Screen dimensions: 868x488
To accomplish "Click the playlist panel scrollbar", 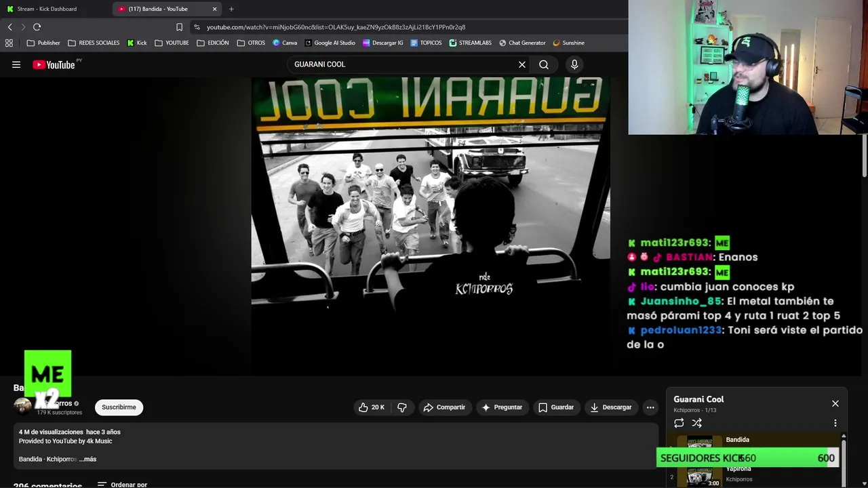I will tap(844, 461).
